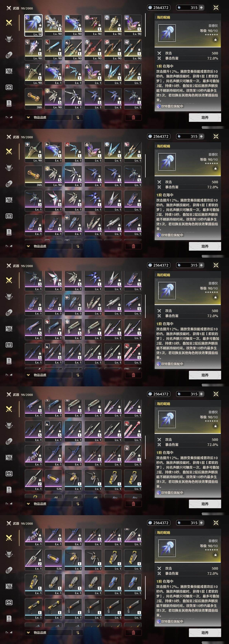The image size is (229, 644).
Task: Toggle the sort order arrows in the topmost view
Action: 78,117
